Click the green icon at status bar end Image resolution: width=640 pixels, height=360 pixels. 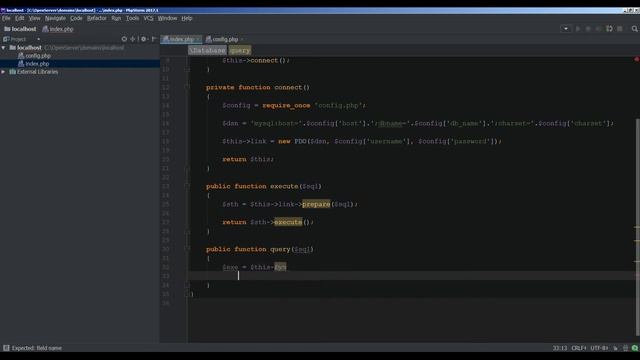635,348
